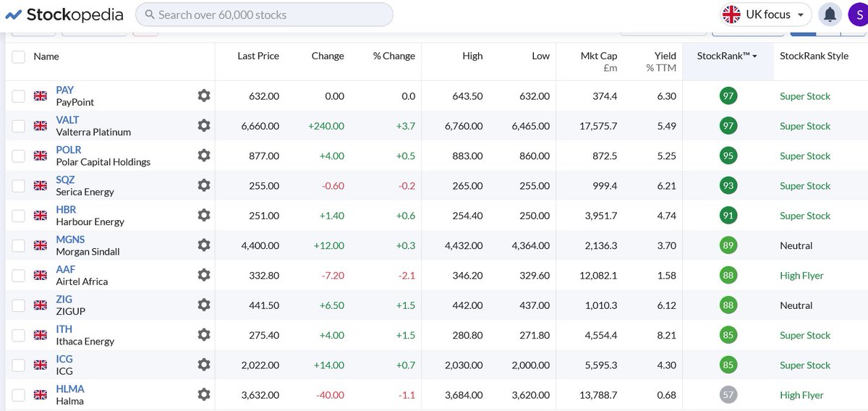Open settings gear for Airtel Africa row
This screenshot has width=868, height=411.
click(x=204, y=275)
